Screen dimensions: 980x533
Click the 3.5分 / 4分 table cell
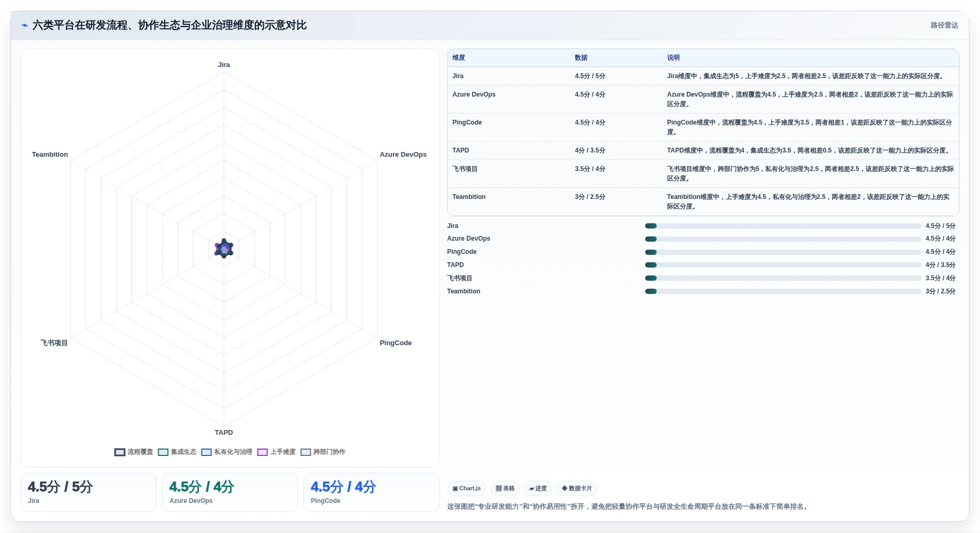click(x=590, y=169)
